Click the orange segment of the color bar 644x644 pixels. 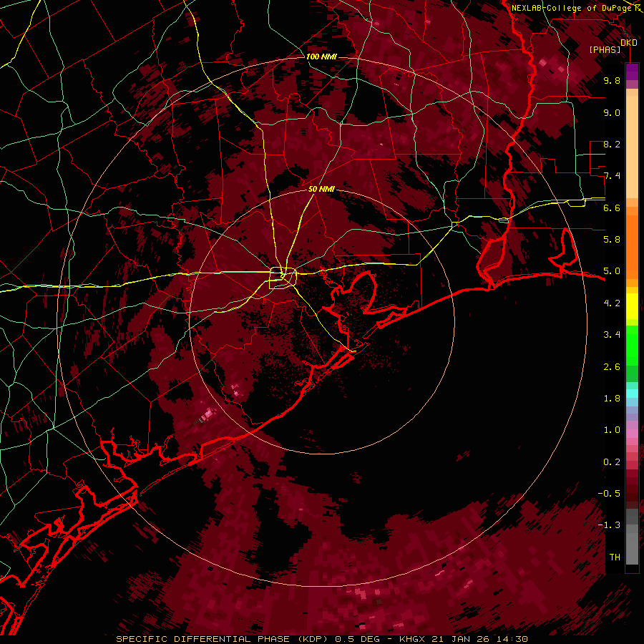click(632, 246)
